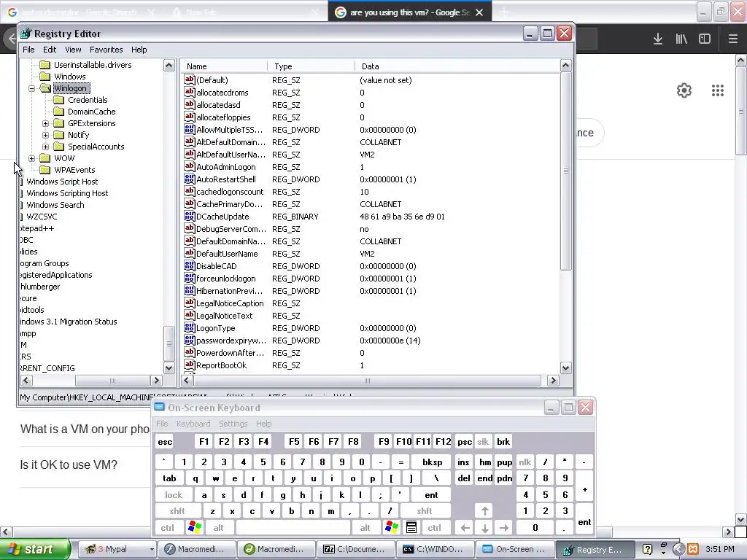Open the On-Screen Keyboard Settings menu
The width and height of the screenshot is (747, 560).
[x=233, y=424]
